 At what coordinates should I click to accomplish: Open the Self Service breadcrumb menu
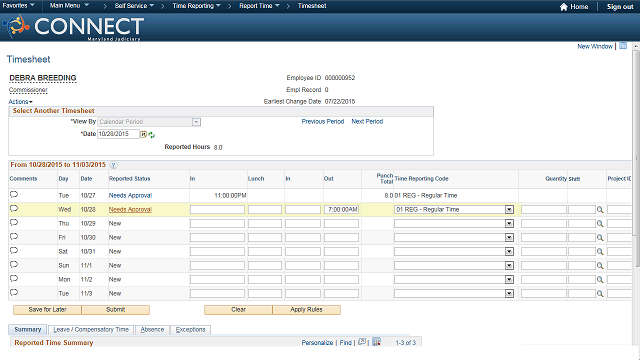[x=134, y=6]
